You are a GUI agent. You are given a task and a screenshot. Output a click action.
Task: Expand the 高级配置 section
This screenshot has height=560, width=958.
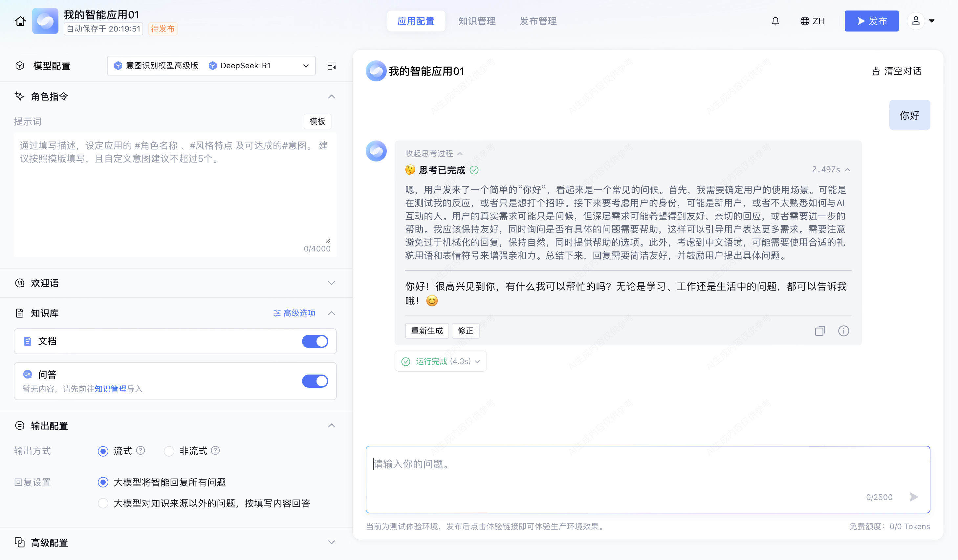(332, 543)
